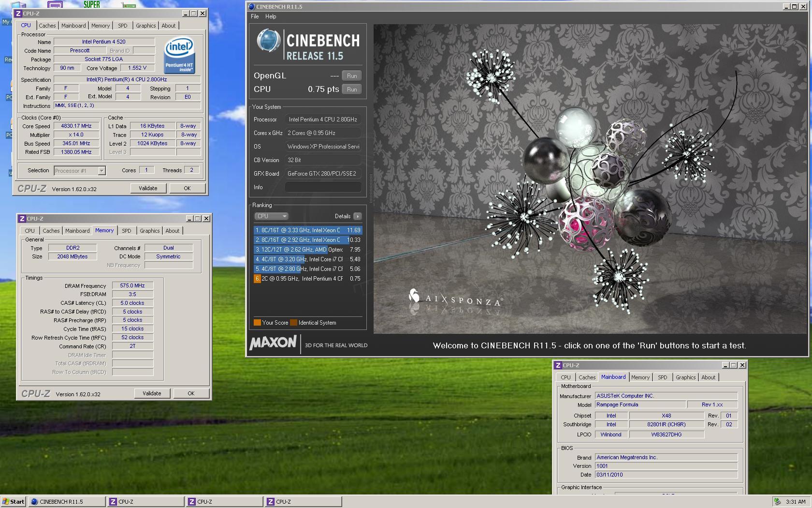Click OK in the CPU-Z Memory window

pyautogui.click(x=191, y=393)
